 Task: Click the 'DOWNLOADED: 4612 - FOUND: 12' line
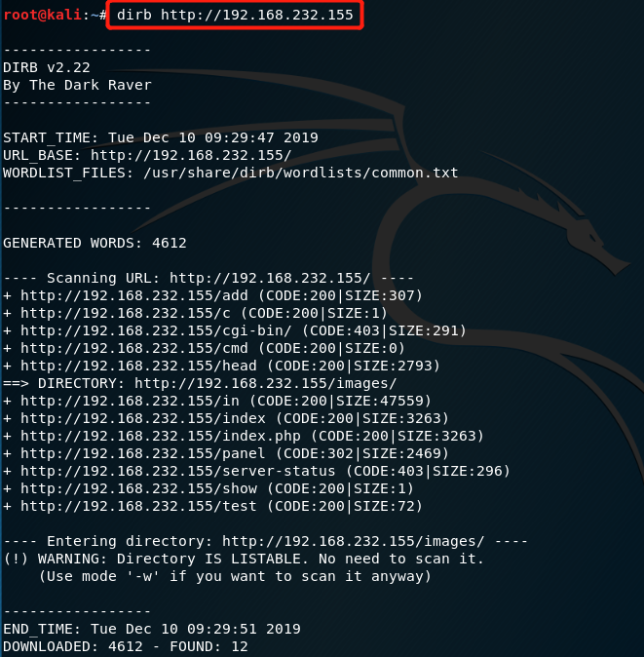coord(126,646)
